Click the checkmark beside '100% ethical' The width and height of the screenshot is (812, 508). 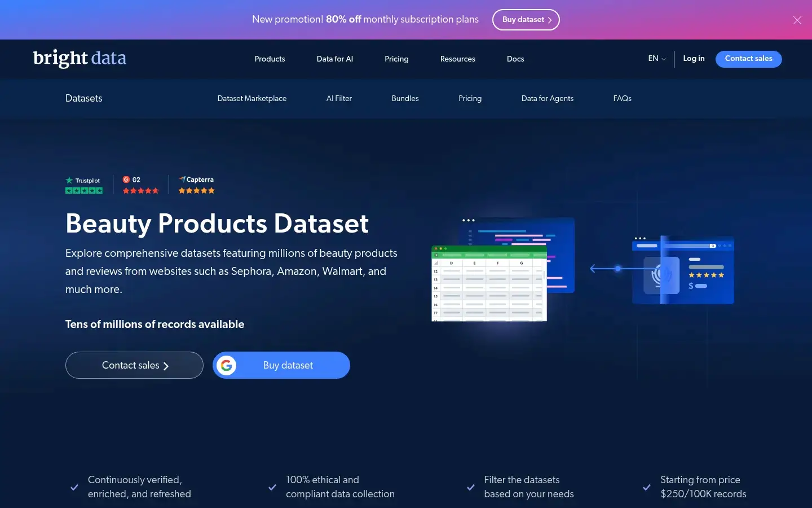[x=272, y=487]
